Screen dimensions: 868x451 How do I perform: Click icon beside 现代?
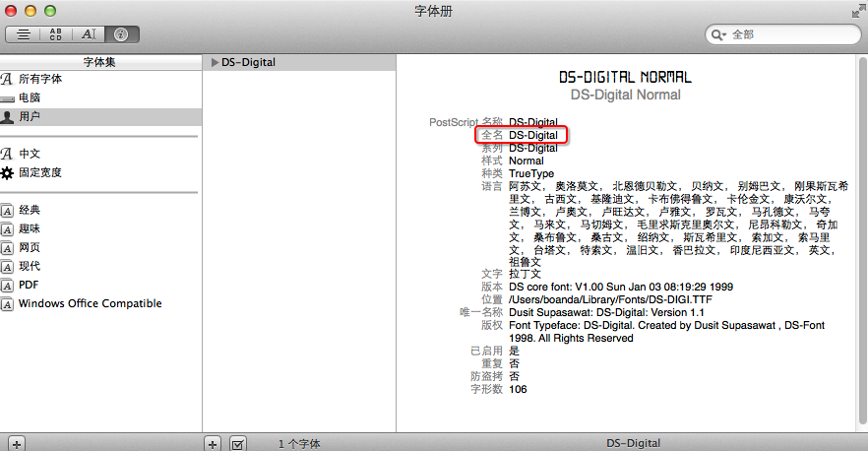pos(7,268)
